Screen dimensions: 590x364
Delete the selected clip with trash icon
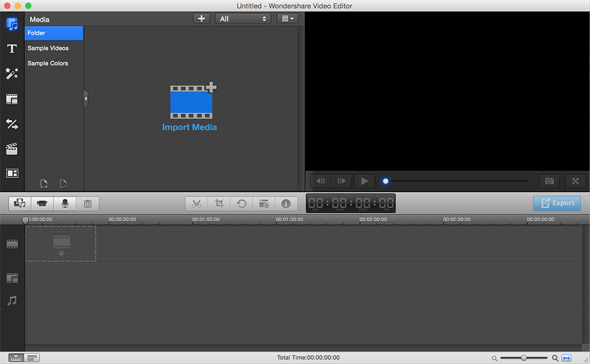click(88, 204)
